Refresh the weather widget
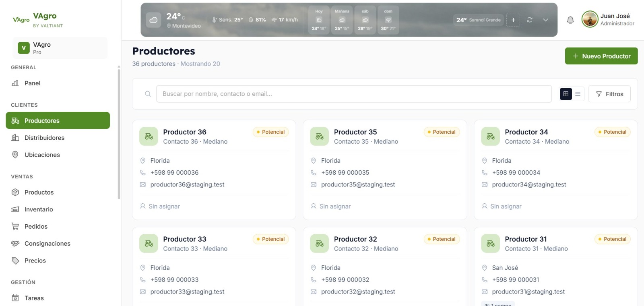644x306 pixels. [529, 20]
